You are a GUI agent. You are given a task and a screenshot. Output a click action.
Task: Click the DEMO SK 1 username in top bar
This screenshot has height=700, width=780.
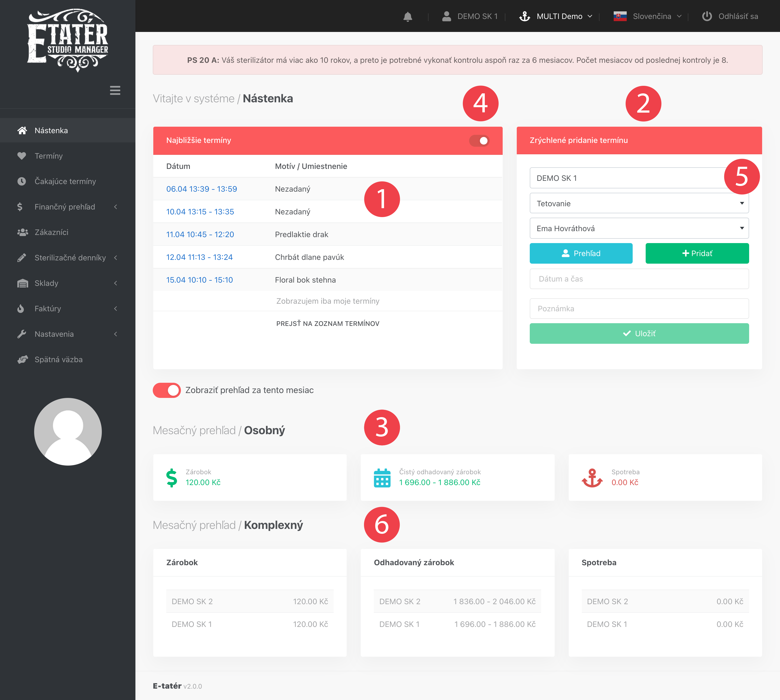point(477,16)
